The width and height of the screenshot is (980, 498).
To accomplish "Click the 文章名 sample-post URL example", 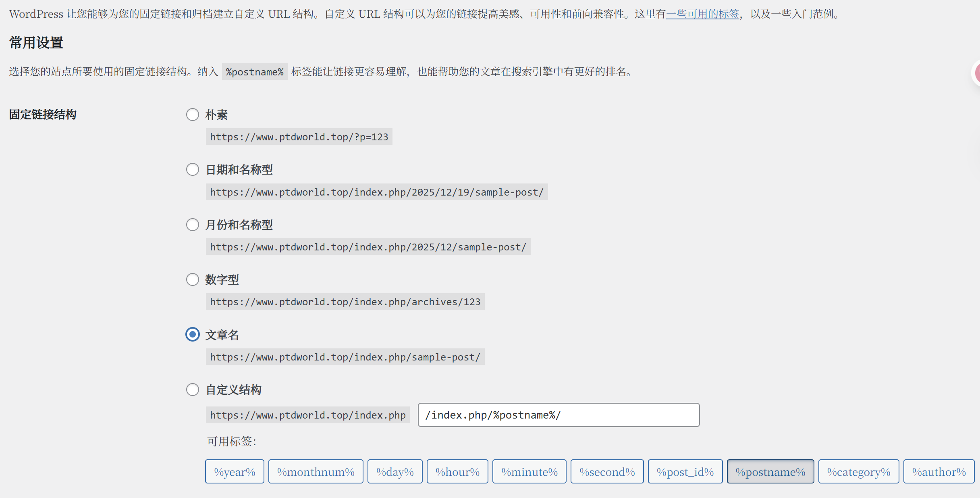I will click(345, 357).
